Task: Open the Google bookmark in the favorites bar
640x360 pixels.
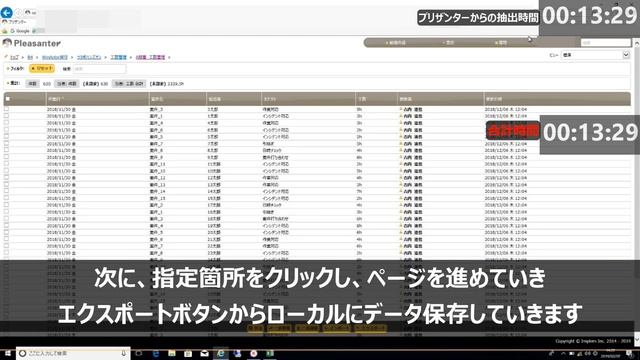Action: 20,31
